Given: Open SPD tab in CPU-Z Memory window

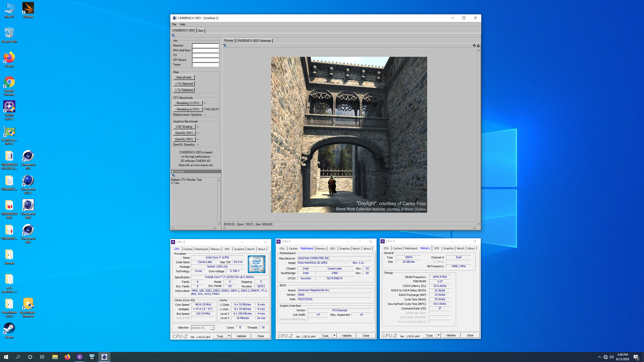Looking at the screenshot, I should click(x=436, y=248).
